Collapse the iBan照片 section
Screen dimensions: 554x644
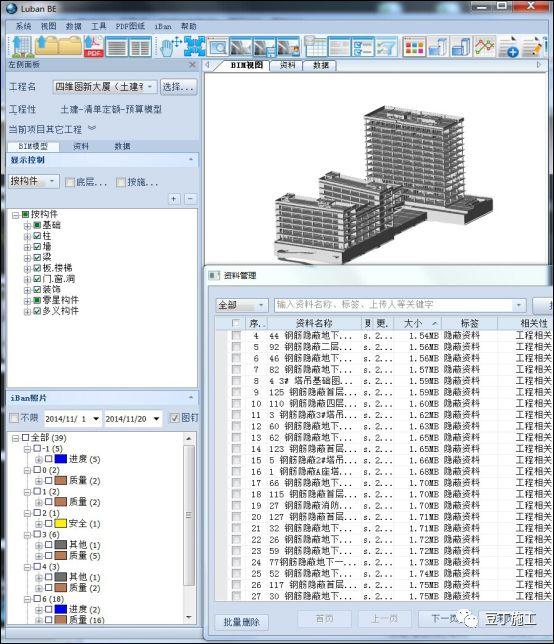191,398
